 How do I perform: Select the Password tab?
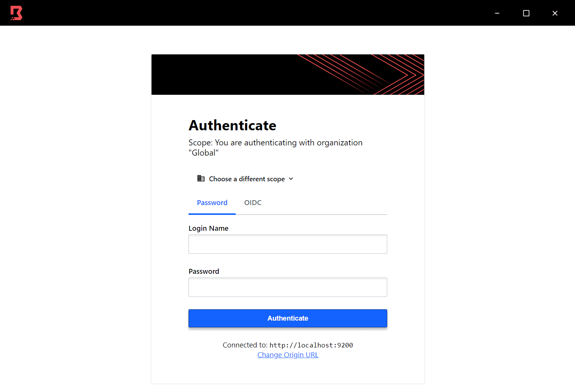point(212,202)
